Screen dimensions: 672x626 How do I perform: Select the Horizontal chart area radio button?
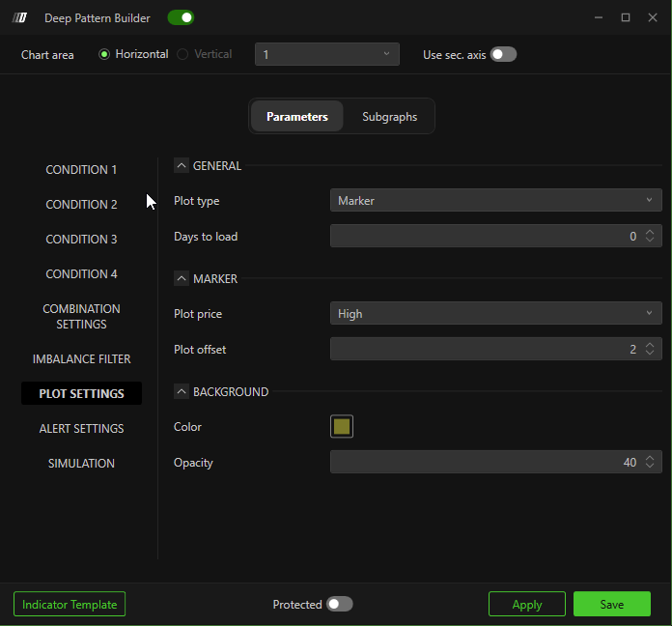coord(105,54)
